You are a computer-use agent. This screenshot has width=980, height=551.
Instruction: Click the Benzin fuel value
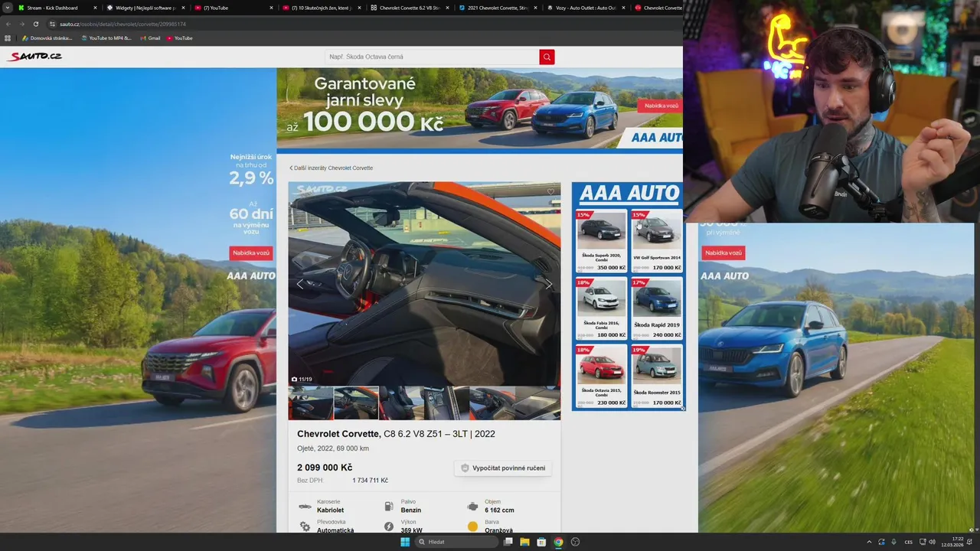(410, 510)
